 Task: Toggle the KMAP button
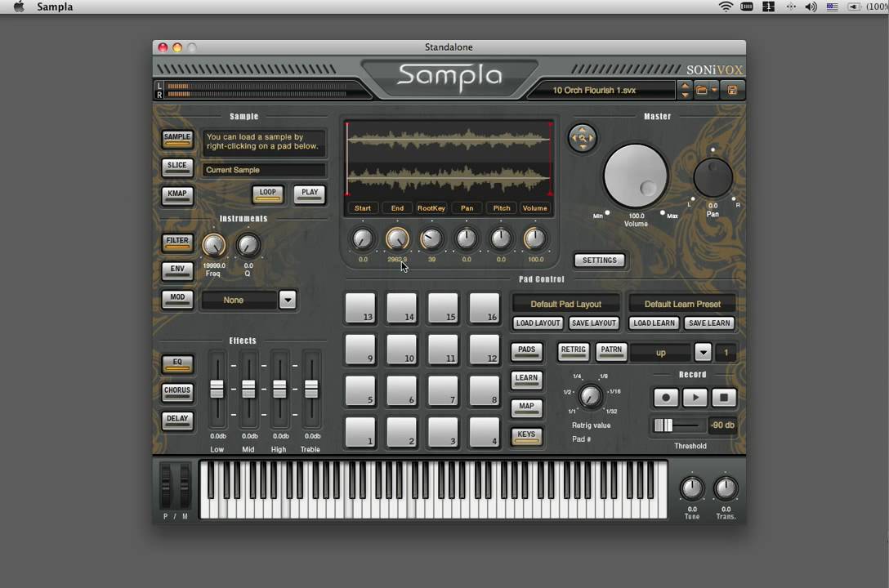(176, 195)
